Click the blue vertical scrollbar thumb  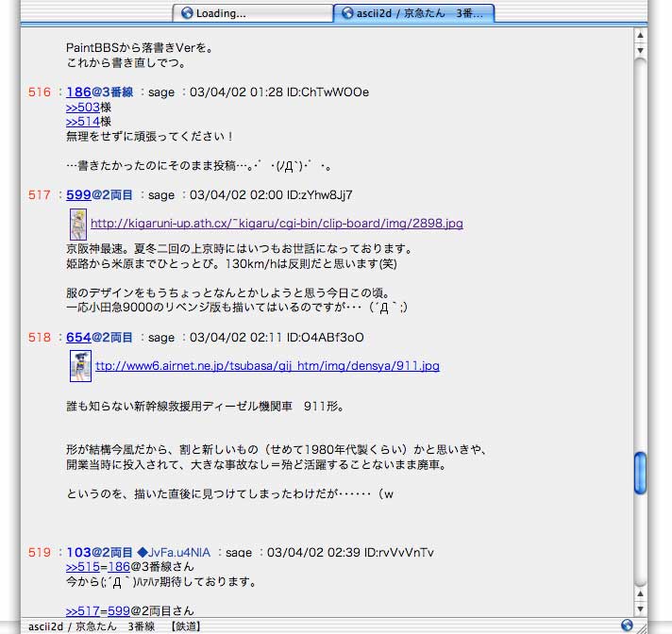[x=640, y=473]
